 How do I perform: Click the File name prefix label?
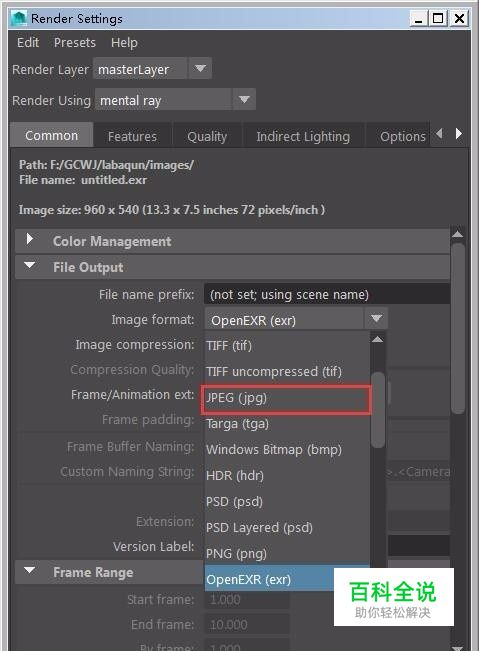pyautogui.click(x=147, y=295)
